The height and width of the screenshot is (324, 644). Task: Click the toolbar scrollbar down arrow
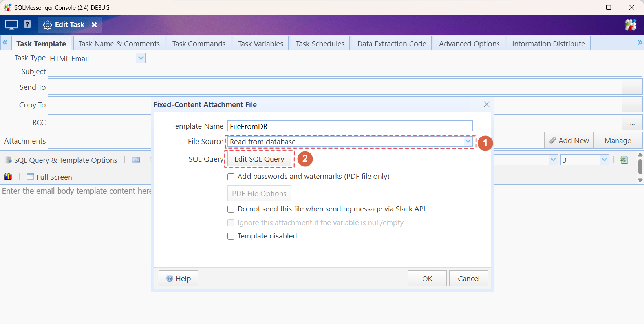640,180
